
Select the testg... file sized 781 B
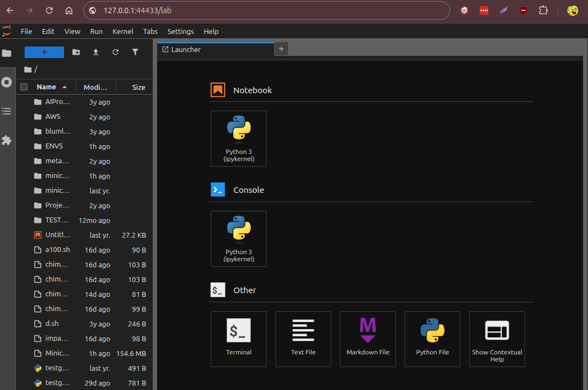[84, 383]
